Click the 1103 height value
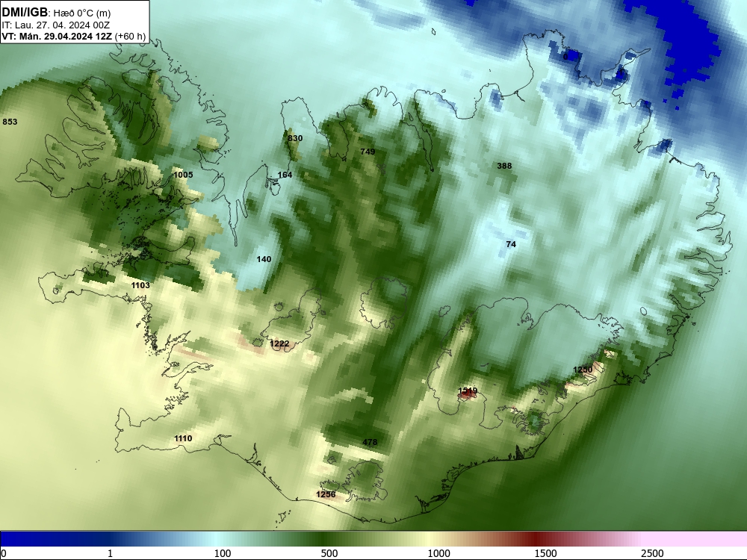 pos(140,285)
